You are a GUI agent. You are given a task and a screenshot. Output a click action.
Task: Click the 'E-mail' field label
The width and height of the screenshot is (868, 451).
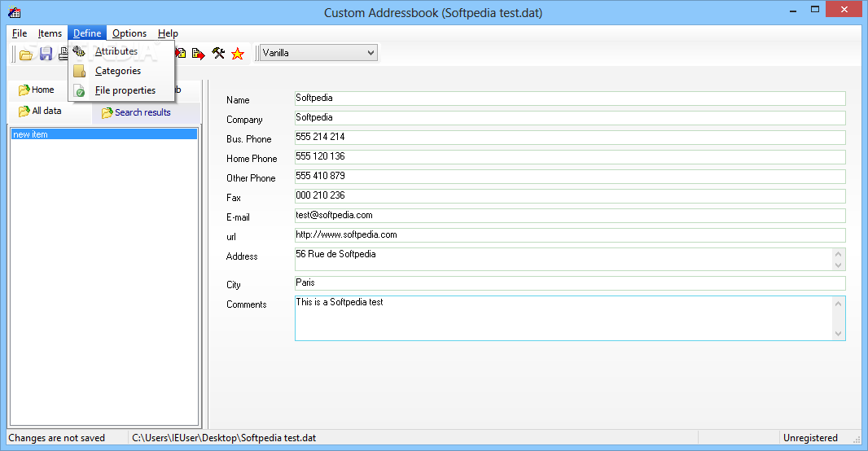[x=238, y=217]
